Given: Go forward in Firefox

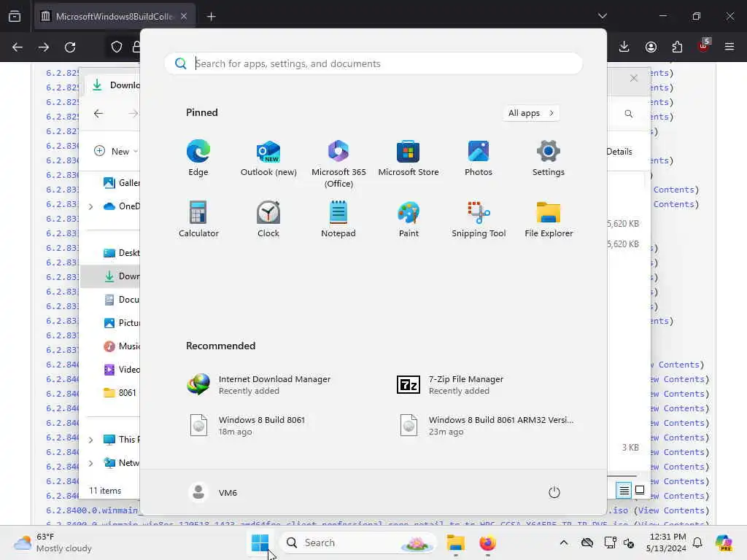Looking at the screenshot, I should tap(44, 47).
